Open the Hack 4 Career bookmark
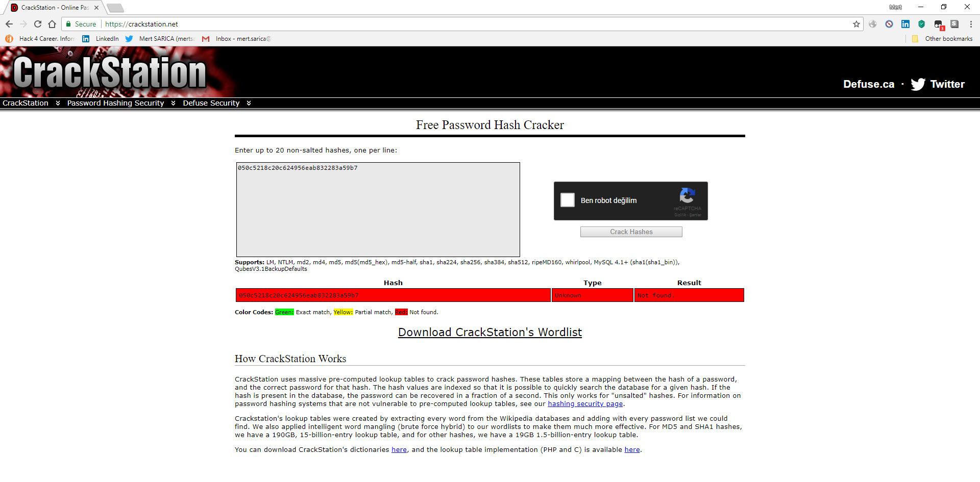The width and height of the screenshot is (980, 482). [x=40, y=39]
